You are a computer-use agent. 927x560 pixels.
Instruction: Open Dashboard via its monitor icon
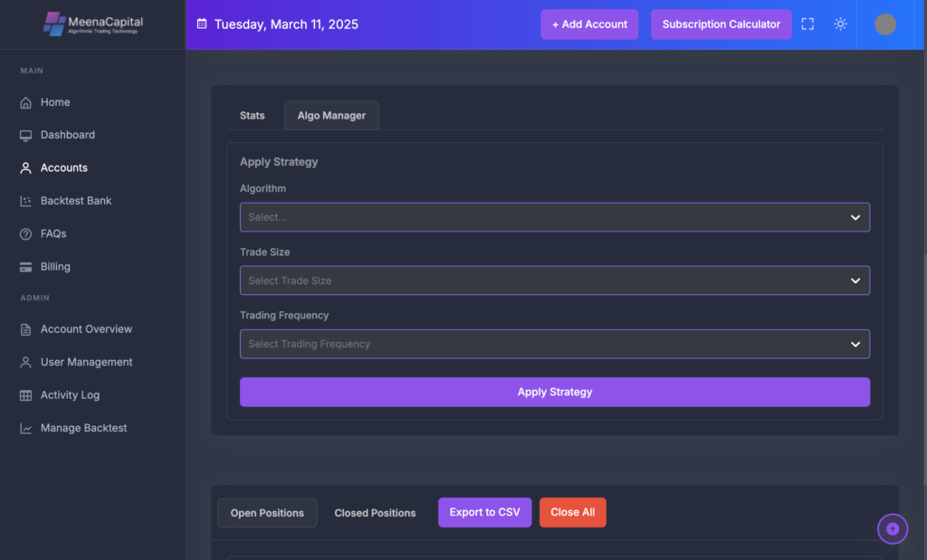25,136
